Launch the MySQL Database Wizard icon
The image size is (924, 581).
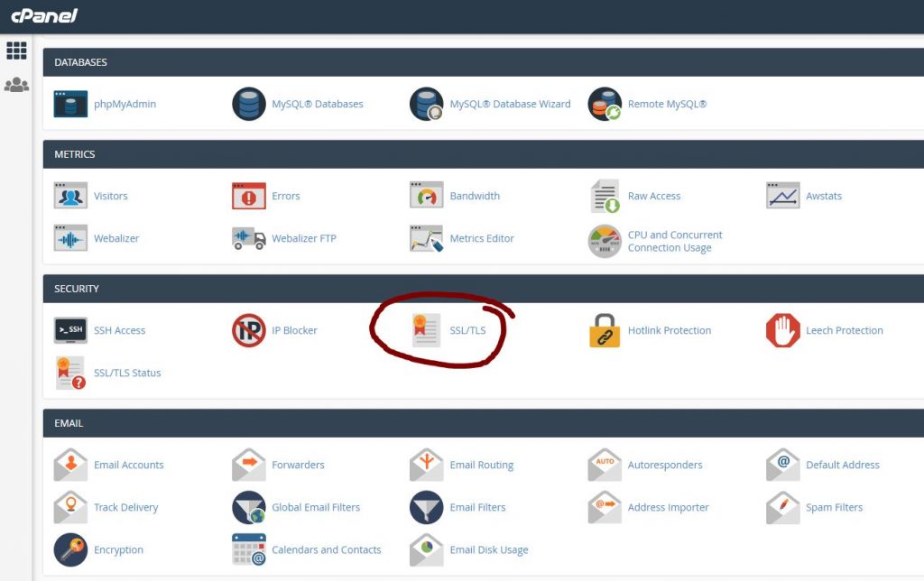(x=427, y=105)
